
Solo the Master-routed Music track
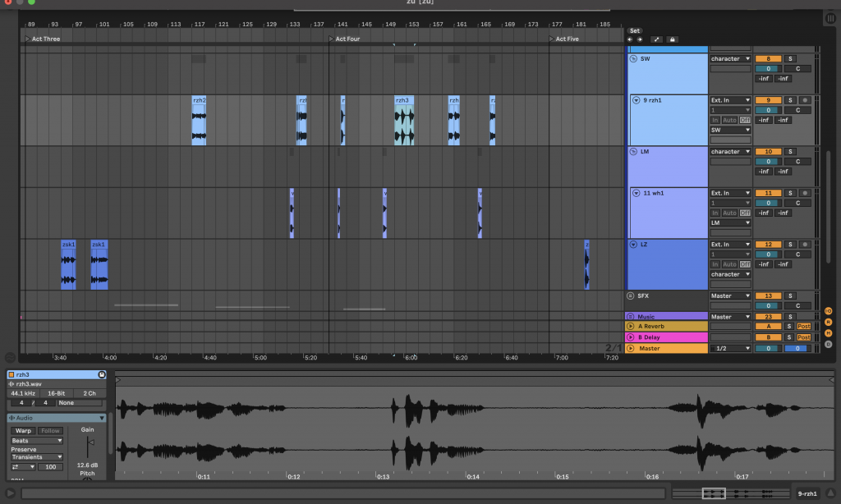790,317
